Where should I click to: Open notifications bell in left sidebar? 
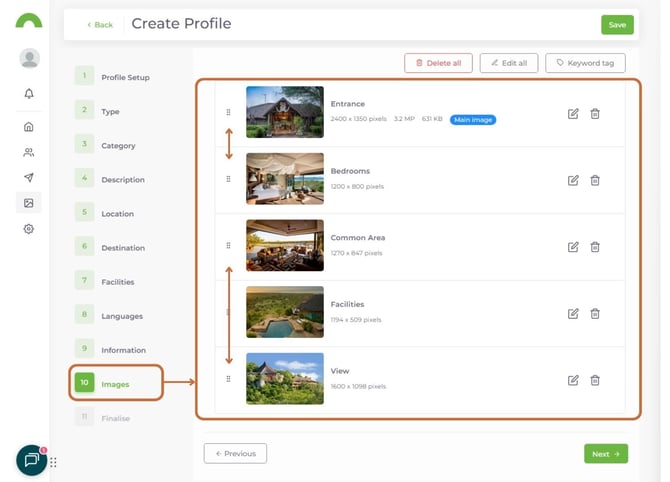pos(29,93)
